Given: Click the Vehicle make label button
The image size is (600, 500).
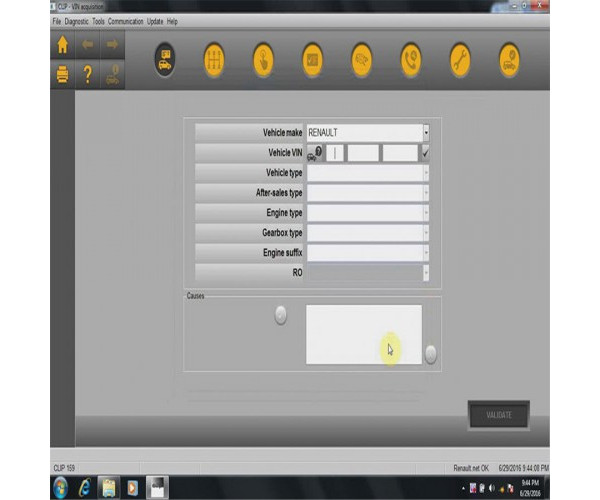Looking at the screenshot, I should (249, 133).
